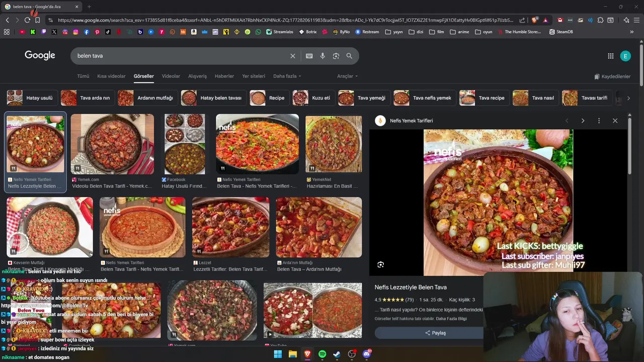The height and width of the screenshot is (362, 644).
Task: Switch to the Haberler tab
Action: (x=224, y=76)
